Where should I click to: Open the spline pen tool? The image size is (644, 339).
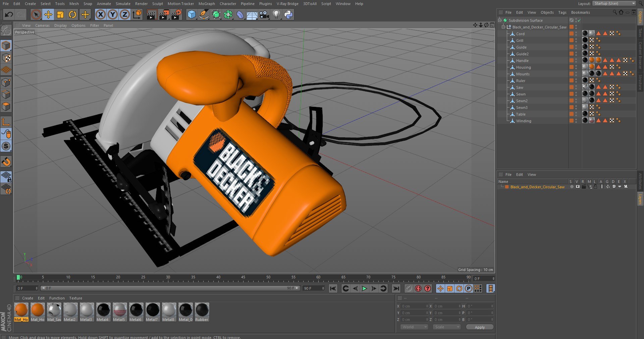pyautogui.click(x=204, y=14)
